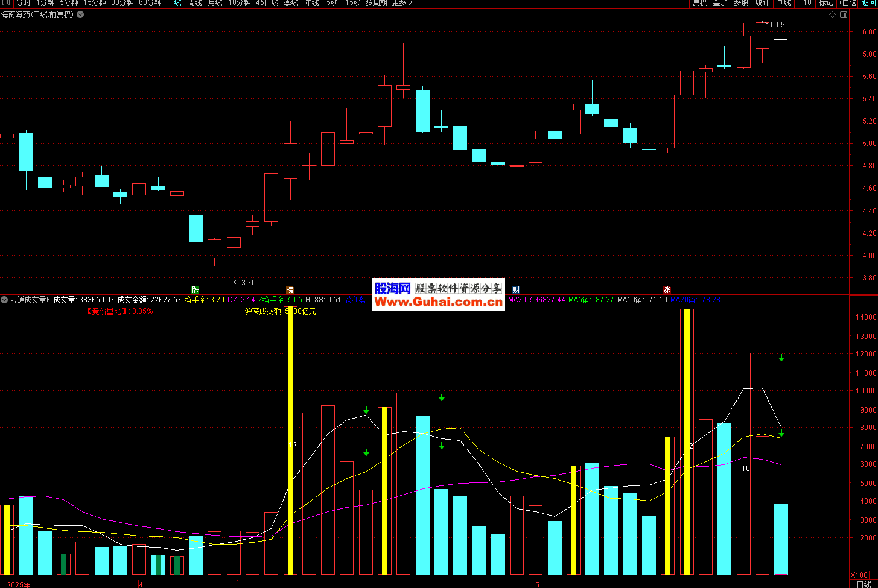Select the 30分钟 period tab
This screenshot has width=878, height=588.
coord(122,3)
